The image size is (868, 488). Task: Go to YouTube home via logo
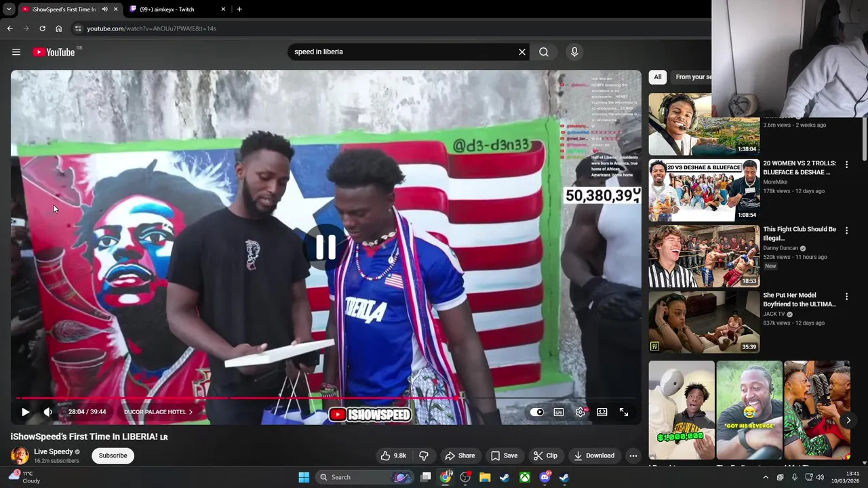click(x=54, y=52)
